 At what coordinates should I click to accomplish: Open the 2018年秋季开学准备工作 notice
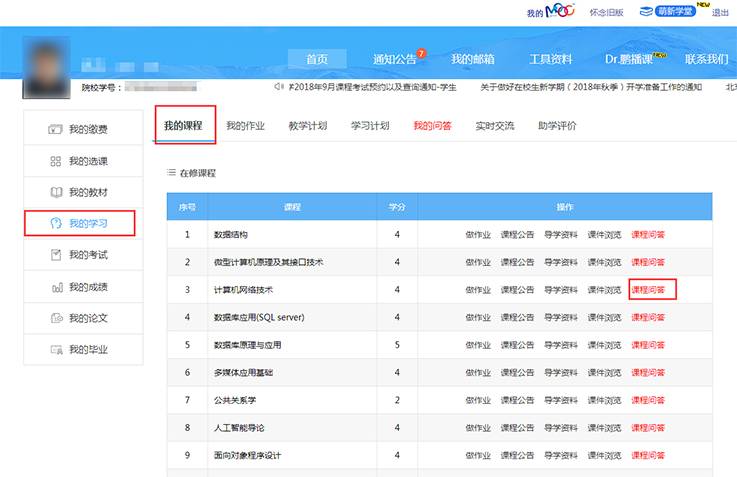[591, 87]
